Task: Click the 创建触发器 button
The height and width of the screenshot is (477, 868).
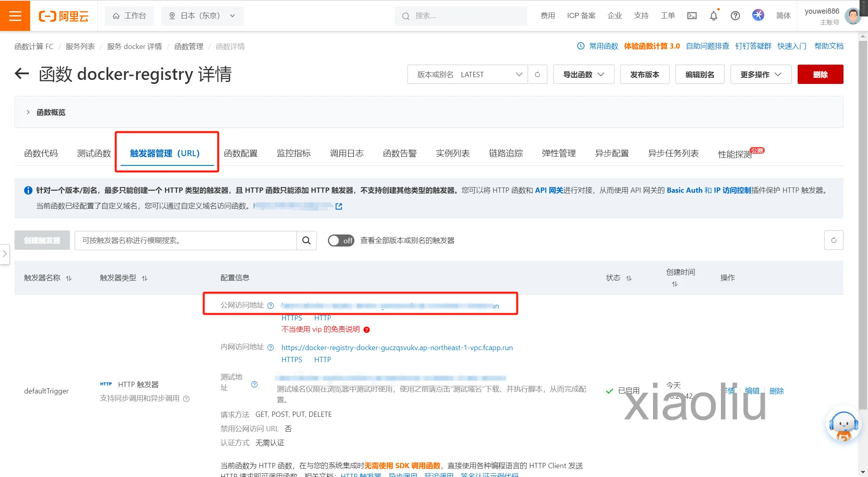Action: [x=42, y=240]
